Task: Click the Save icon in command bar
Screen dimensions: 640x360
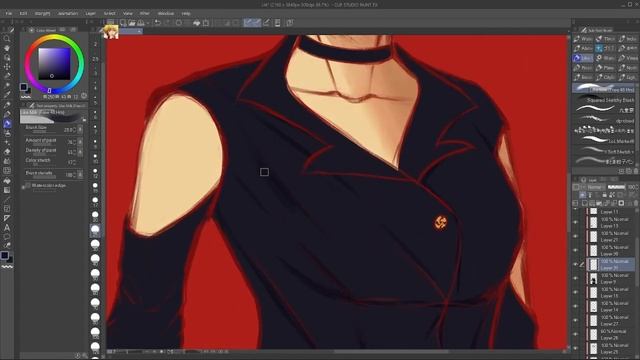Action: pos(141,23)
